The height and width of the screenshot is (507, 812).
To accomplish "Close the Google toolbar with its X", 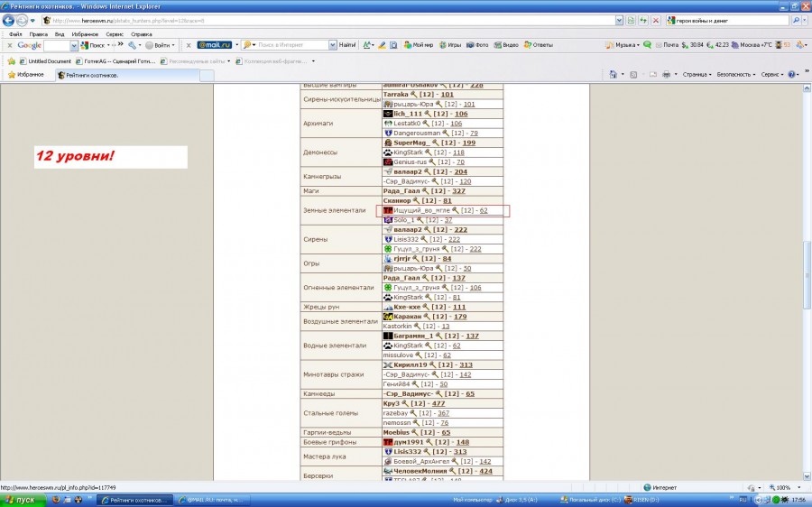I will pyautogui.click(x=10, y=46).
